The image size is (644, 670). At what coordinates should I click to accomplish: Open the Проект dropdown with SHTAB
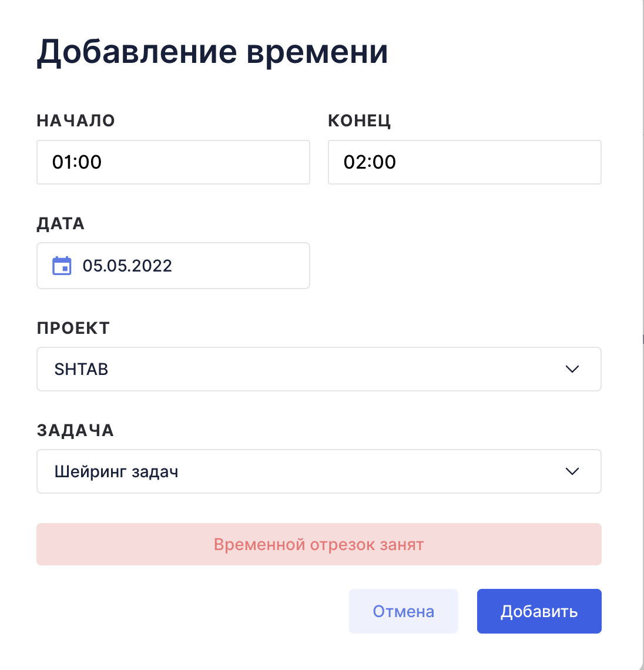[x=319, y=369]
